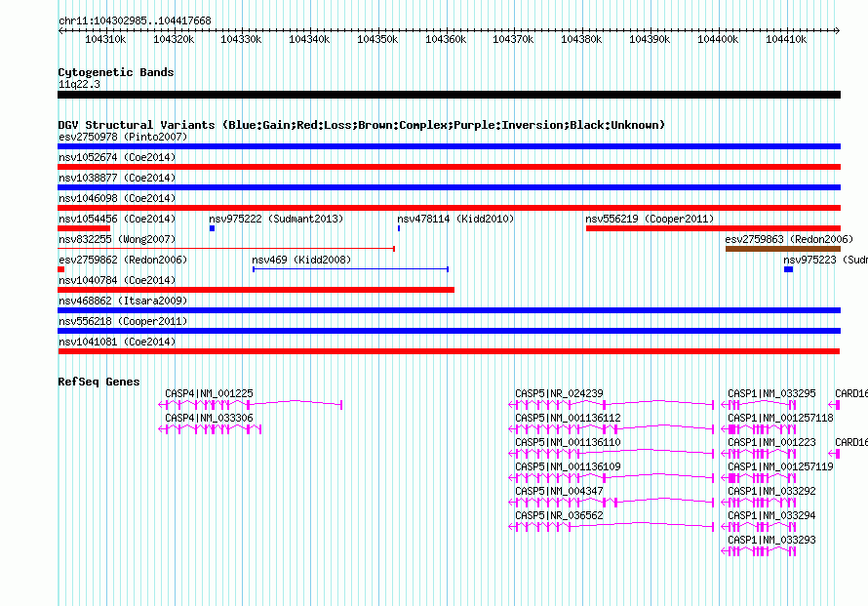Screen dimensions: 868x606
Task: Open the CASP1|NM_001257119 transcript label
Action: pyautogui.click(x=780, y=466)
